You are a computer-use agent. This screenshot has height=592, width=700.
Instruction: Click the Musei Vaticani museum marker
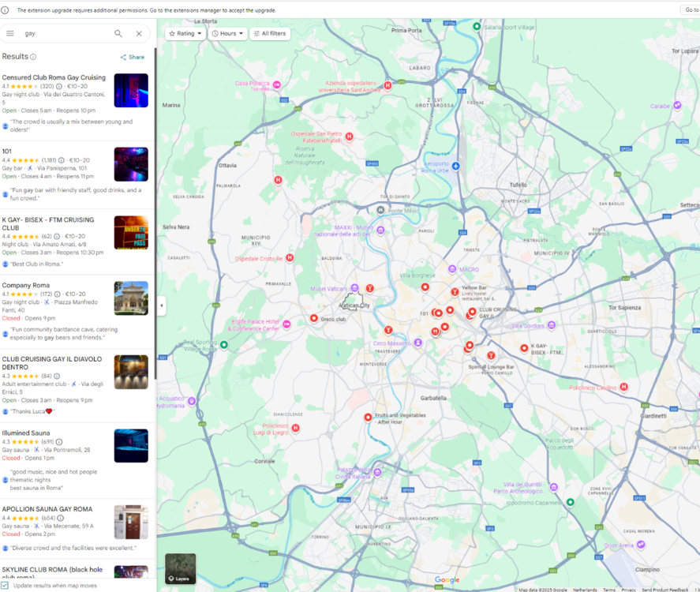354,288
